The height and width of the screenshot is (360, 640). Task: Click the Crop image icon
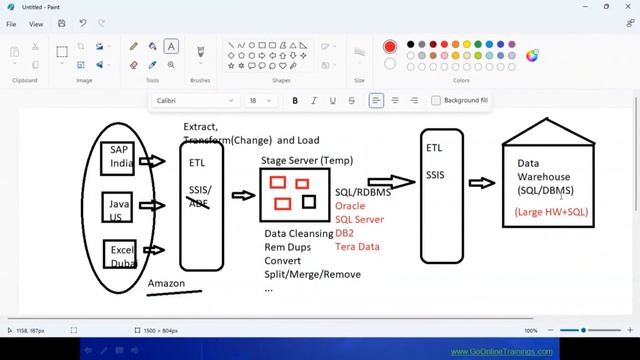(x=81, y=46)
